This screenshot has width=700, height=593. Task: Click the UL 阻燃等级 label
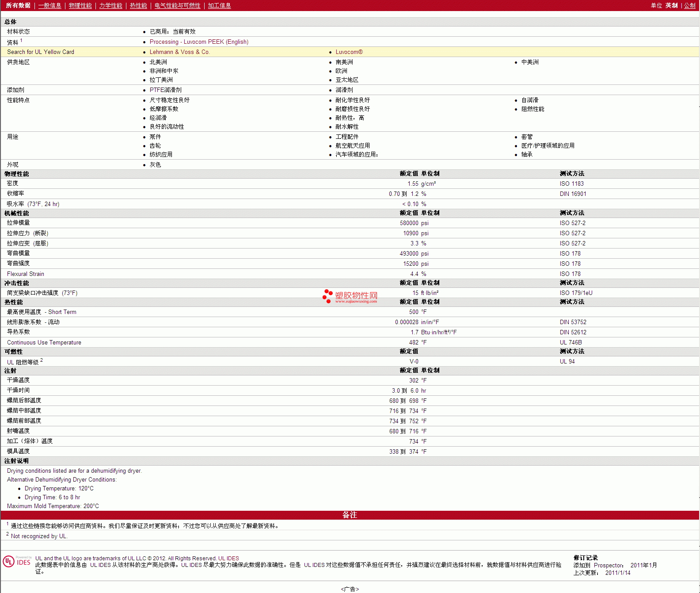tap(23, 362)
